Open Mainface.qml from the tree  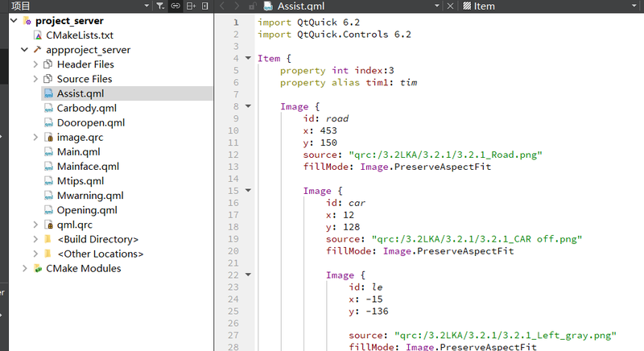(88, 167)
